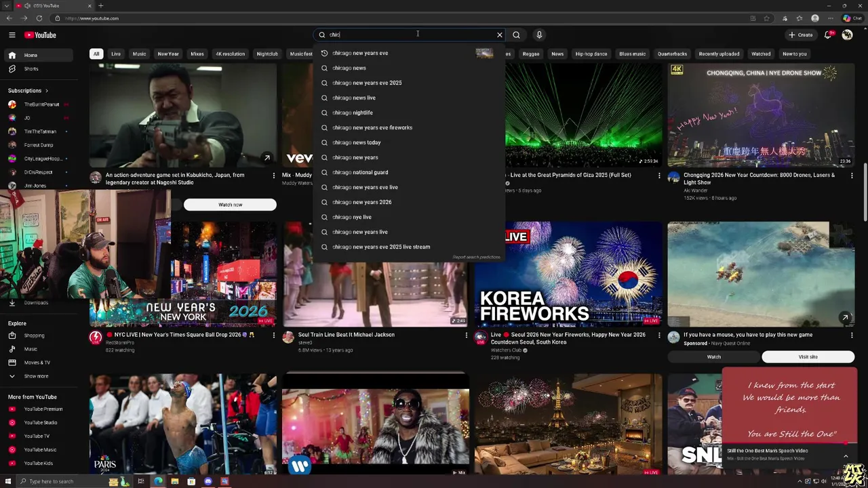
Task: Go back with browser back arrow
Action: 9,18
